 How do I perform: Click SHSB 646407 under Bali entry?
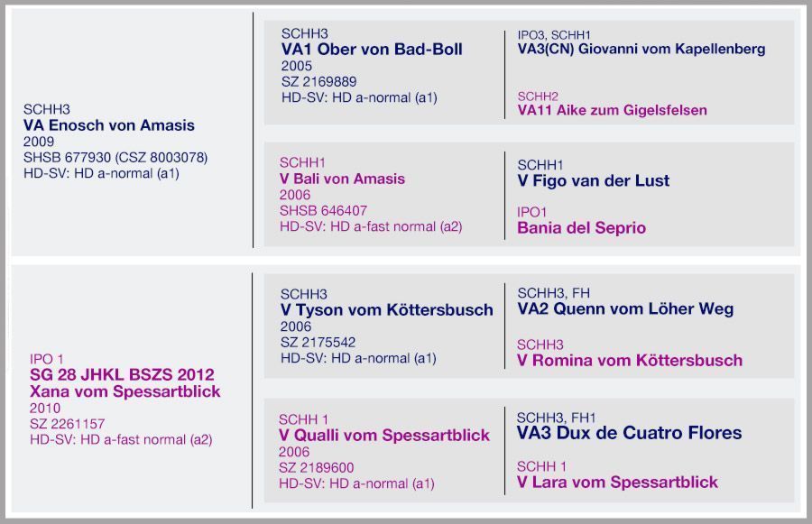[323, 211]
